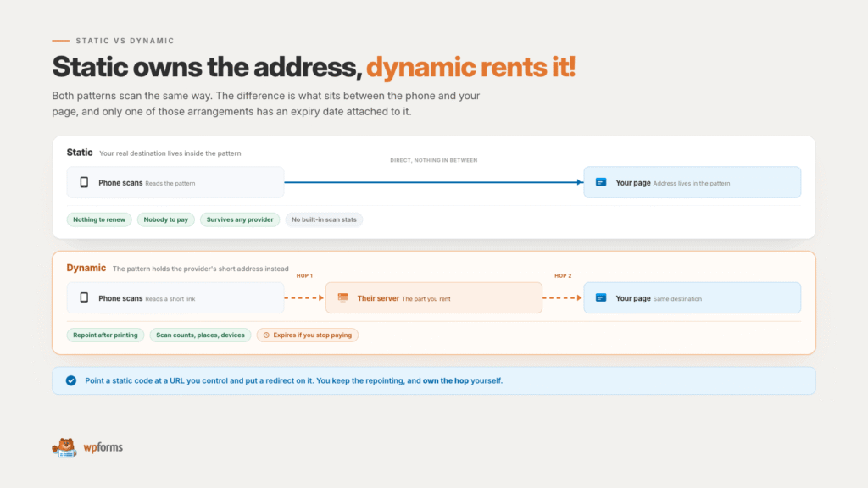Screen dimensions: 868x488
Task: Click the 'HOP 2' label
Action: tap(563, 275)
